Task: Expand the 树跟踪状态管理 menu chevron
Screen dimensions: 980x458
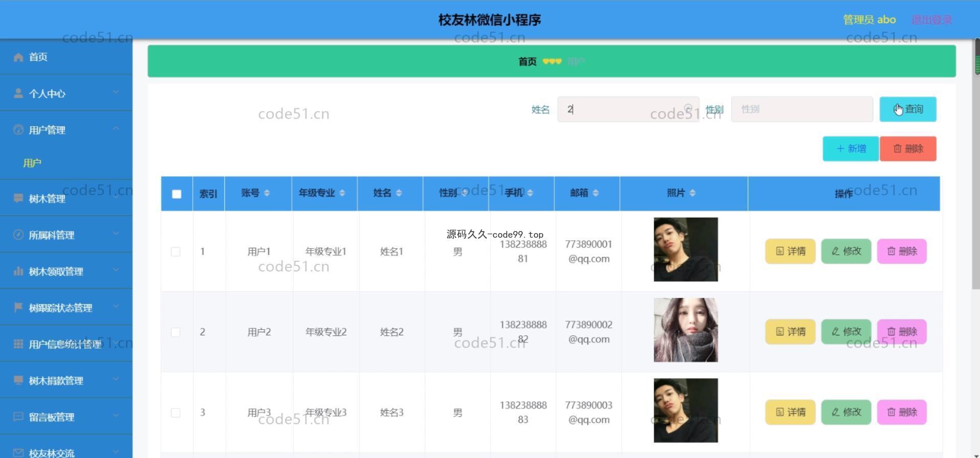Action: [x=116, y=306]
